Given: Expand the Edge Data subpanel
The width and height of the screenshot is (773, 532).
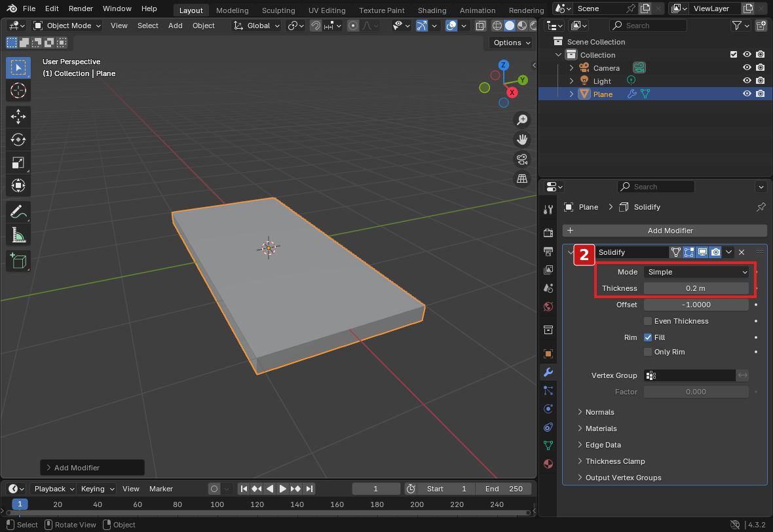Looking at the screenshot, I should 599,445.
